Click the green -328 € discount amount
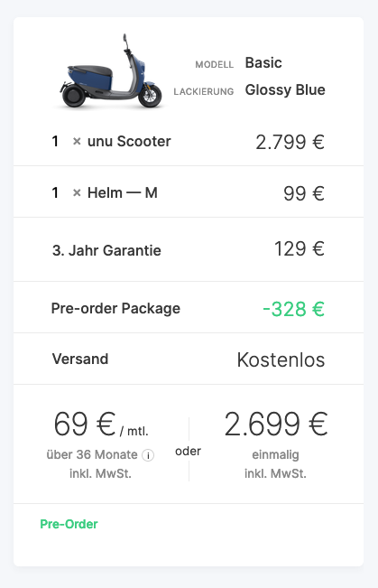The image size is (378, 588). coord(294,309)
